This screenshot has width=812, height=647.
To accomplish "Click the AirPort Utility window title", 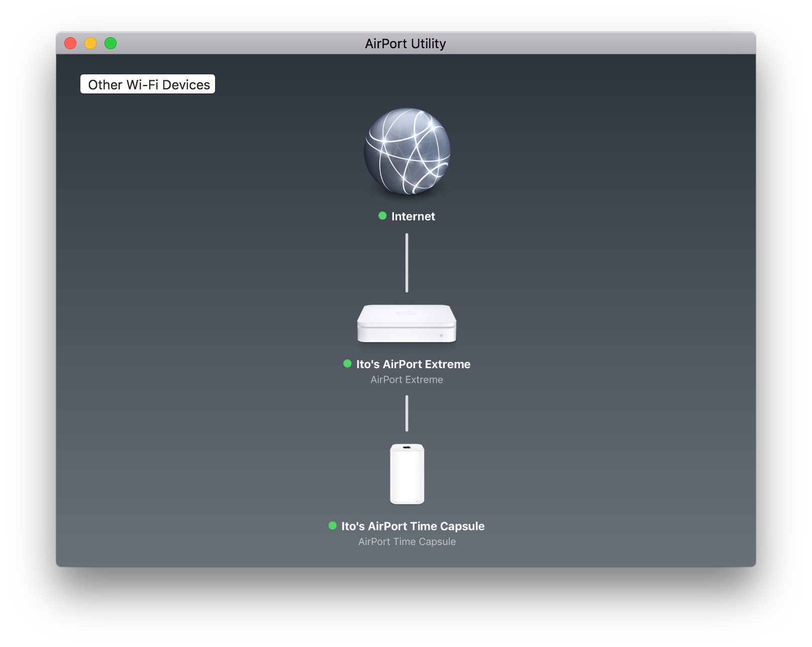I will tap(405, 44).
